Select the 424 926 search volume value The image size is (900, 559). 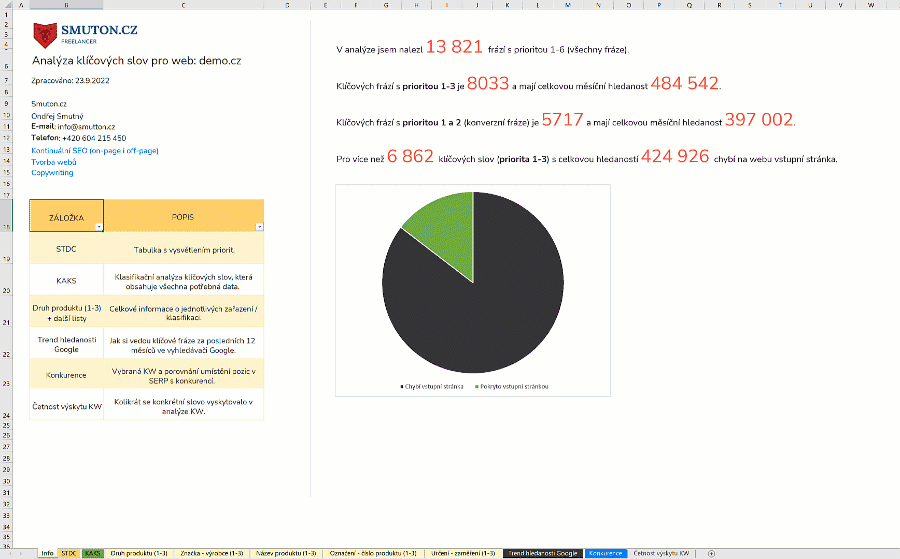675,156
